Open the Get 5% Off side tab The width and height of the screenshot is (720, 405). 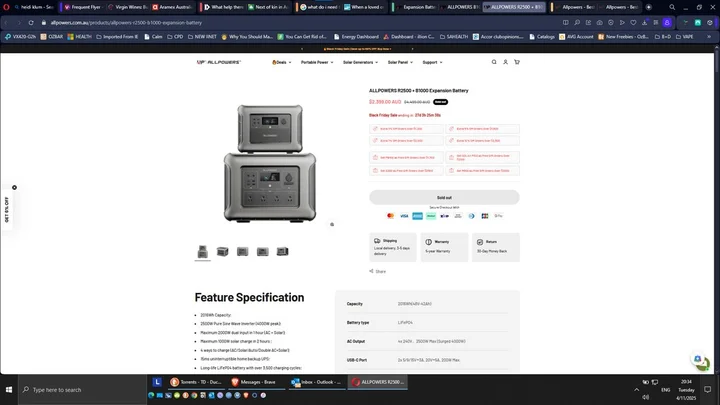click(6, 210)
